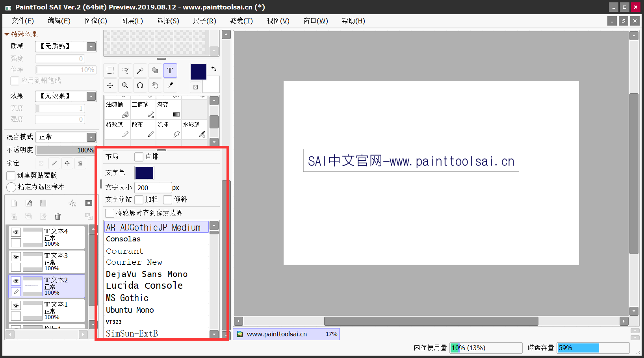Image resolution: width=644 pixels, height=358 pixels.
Task: Lock painting with the pencil lock icon
Action: click(x=54, y=163)
